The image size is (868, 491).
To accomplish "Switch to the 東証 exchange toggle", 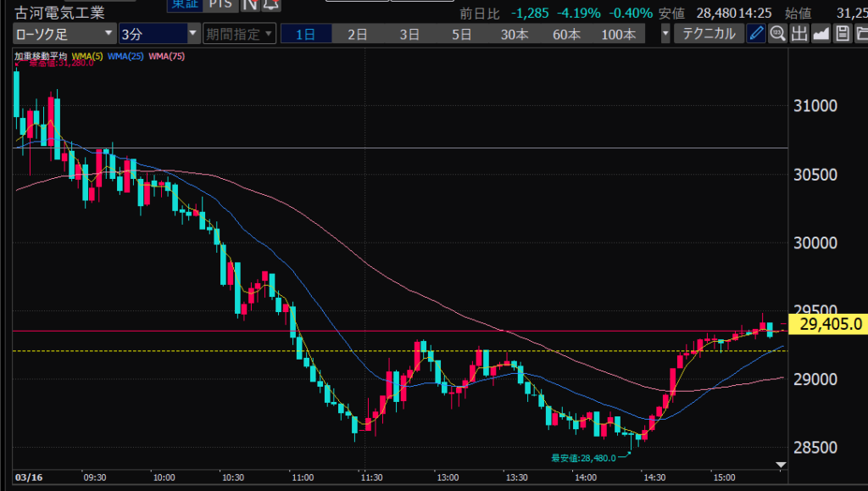I will [x=182, y=4].
